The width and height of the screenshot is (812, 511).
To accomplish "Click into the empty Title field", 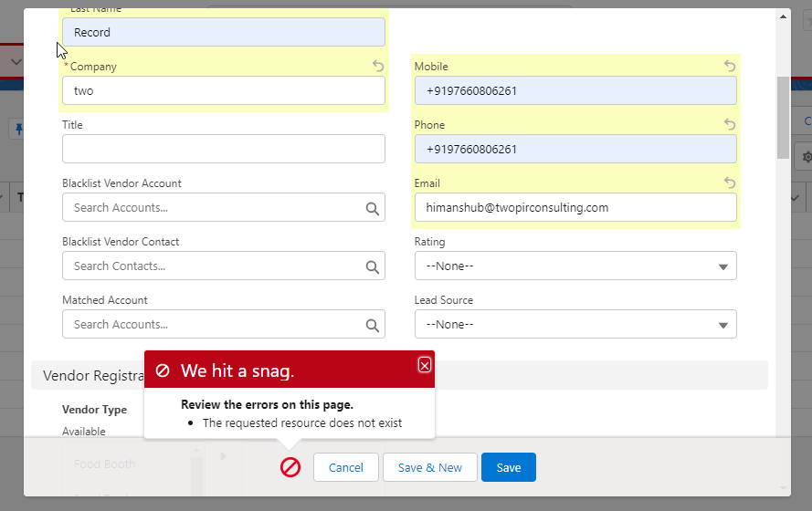I will (x=224, y=149).
